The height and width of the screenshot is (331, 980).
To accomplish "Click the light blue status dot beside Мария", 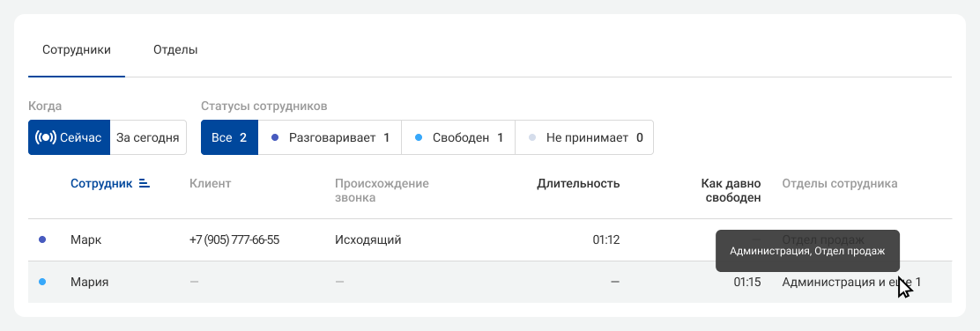I will click(x=42, y=283).
